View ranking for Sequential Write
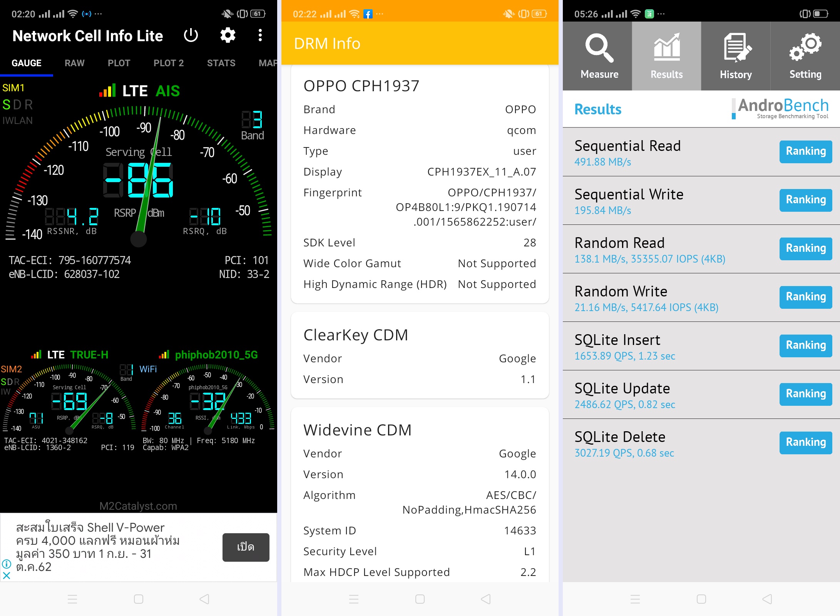 click(x=806, y=200)
